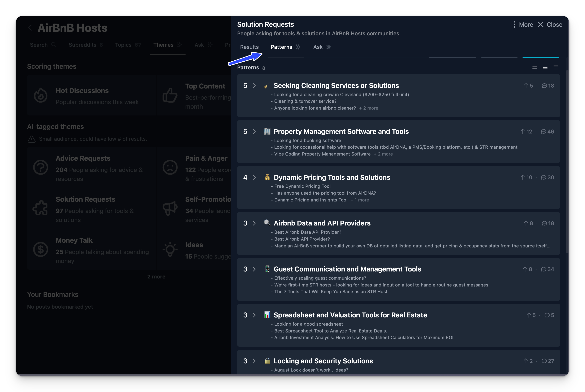Open the Topics tab
Screen dimensions: 585x392
128,45
